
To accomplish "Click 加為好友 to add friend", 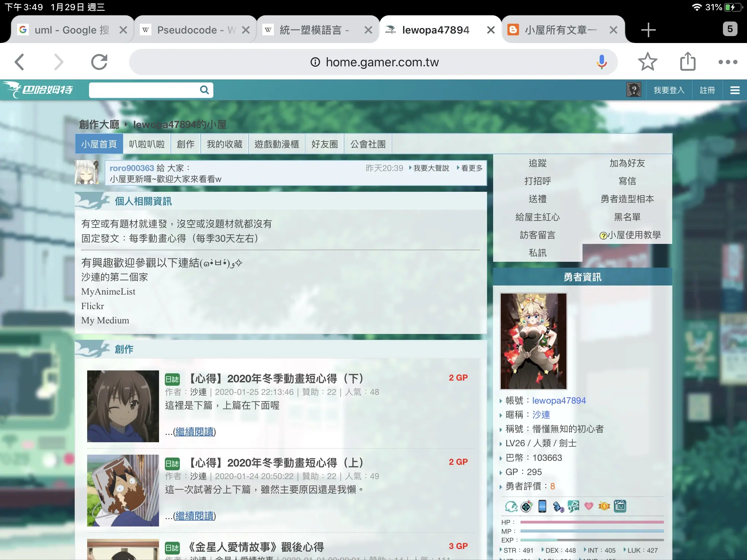I will [627, 163].
